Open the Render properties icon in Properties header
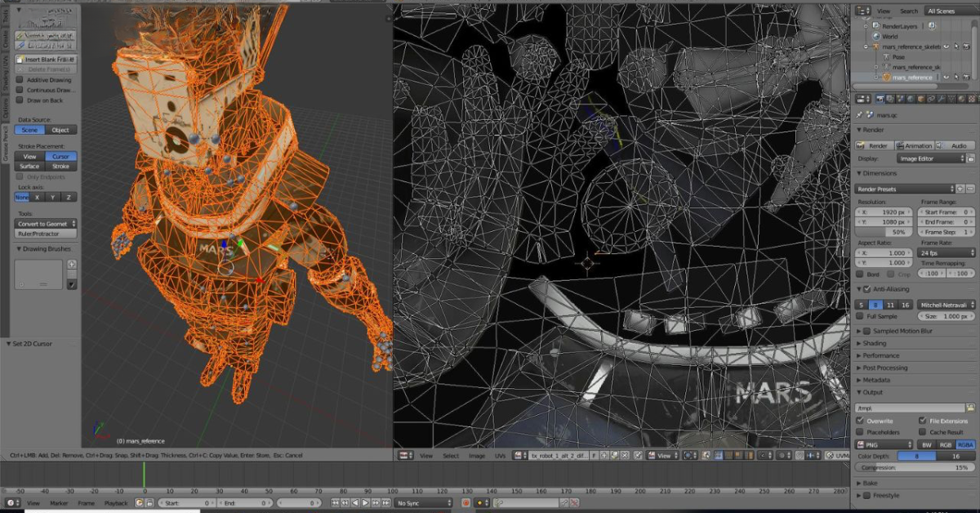Viewport: 980px width, 513px height. pyautogui.click(x=880, y=100)
